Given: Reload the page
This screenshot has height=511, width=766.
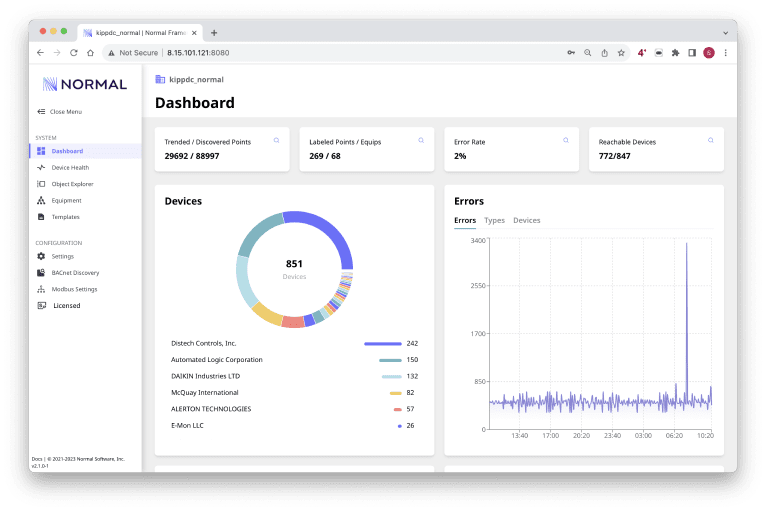Looking at the screenshot, I should click(74, 53).
